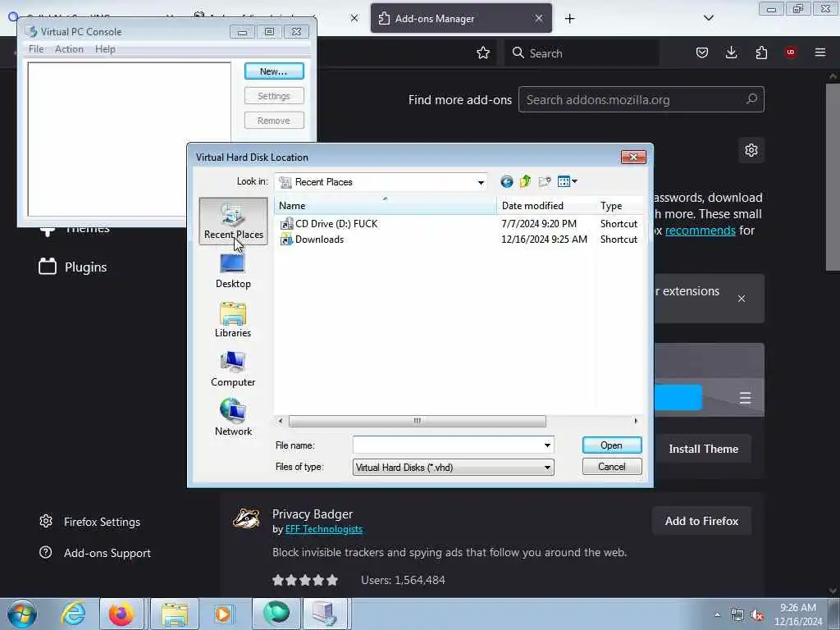Select Computer in the places bar
This screenshot has width=840, height=630.
click(x=233, y=369)
